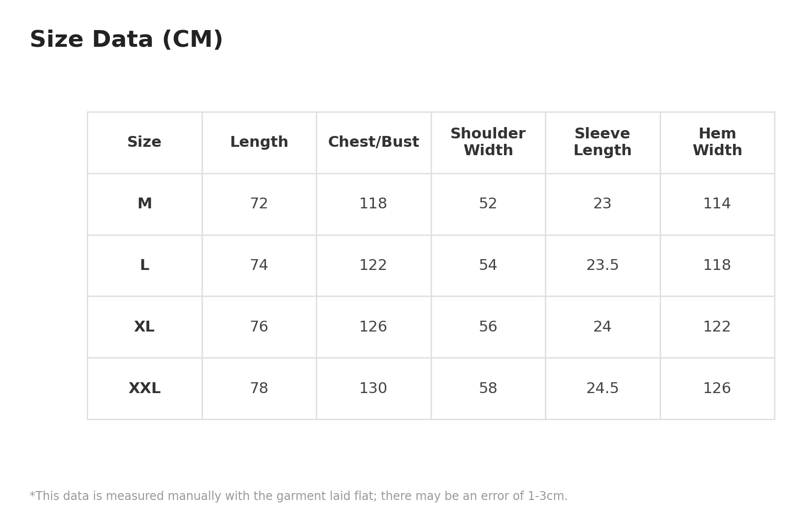Select the L size row label
804x532 pixels.
coord(144,266)
